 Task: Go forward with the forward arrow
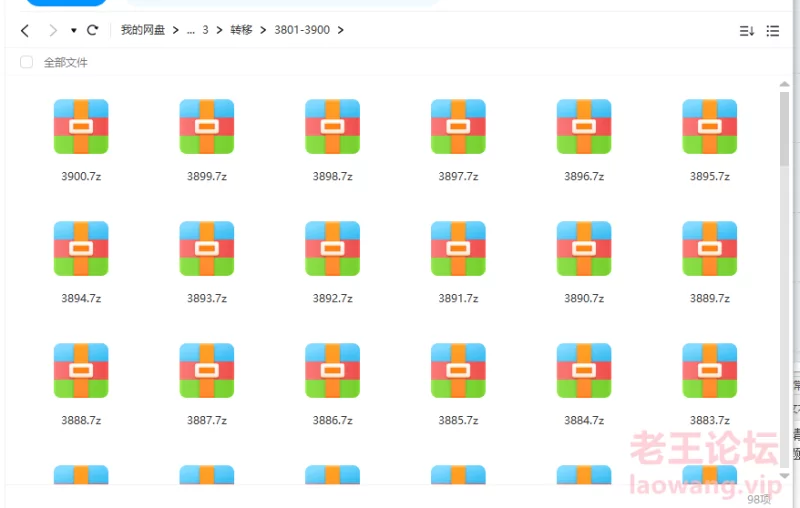point(53,31)
